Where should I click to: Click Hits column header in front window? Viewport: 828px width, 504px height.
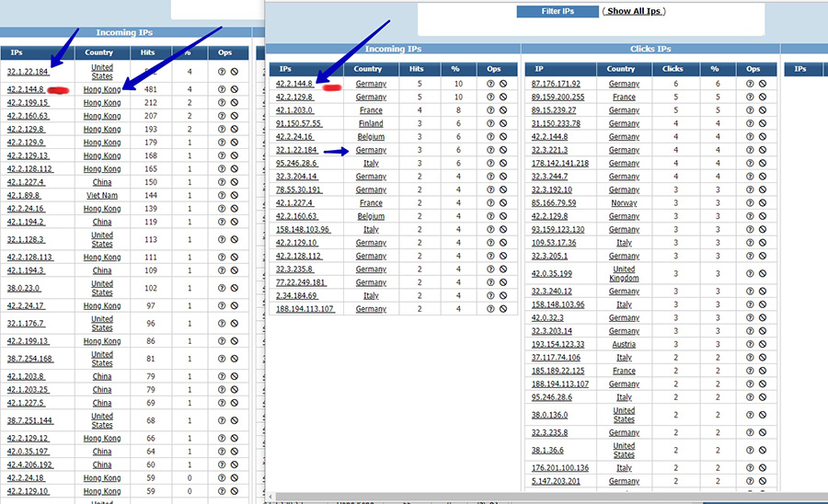point(416,69)
